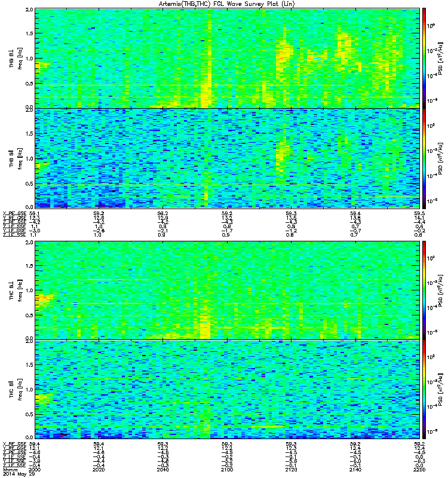The image size is (448, 478).
Task: Click the '0.5' frequency tick of THC B∥ panel
Action: pos(29,414)
